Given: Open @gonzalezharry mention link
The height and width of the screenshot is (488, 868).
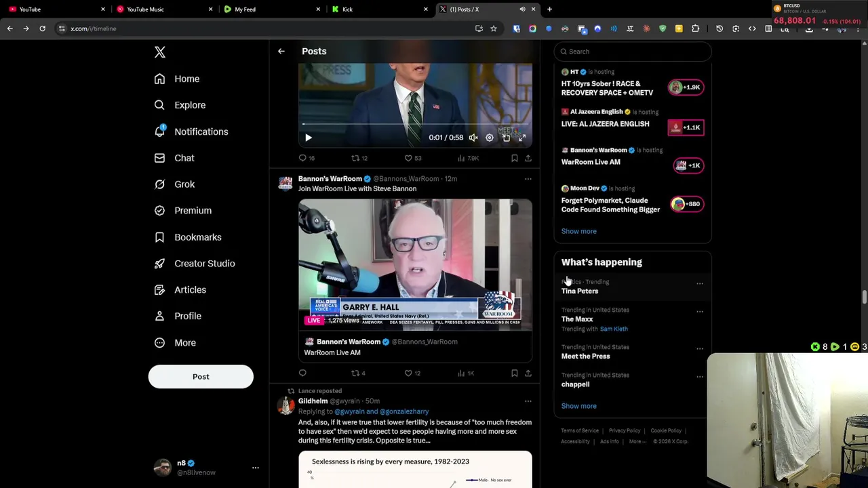Looking at the screenshot, I should tap(404, 411).
